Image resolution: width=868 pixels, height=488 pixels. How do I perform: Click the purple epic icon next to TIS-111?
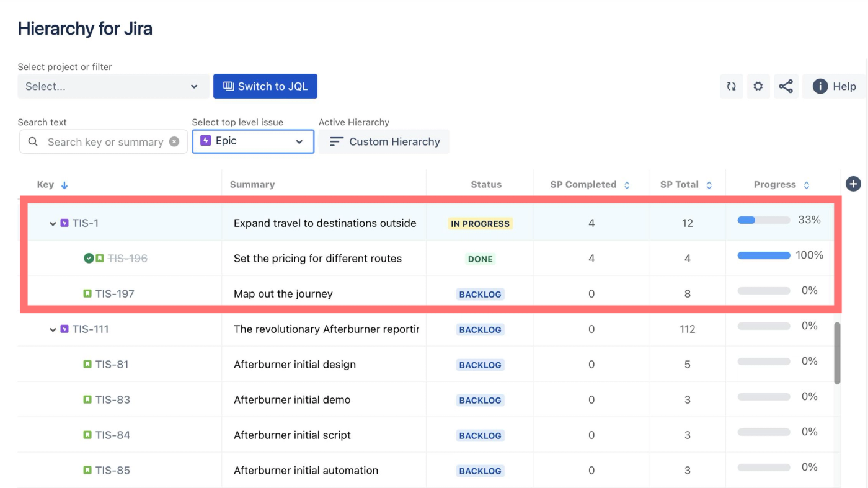click(x=64, y=329)
